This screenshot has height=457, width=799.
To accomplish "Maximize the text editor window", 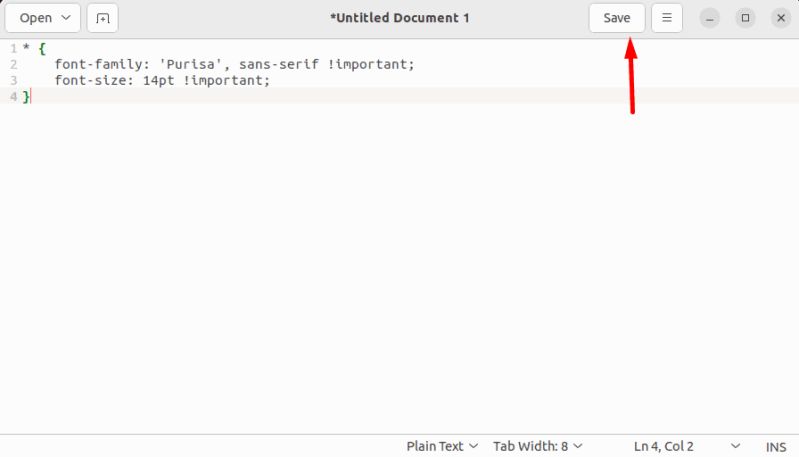I will (x=745, y=18).
